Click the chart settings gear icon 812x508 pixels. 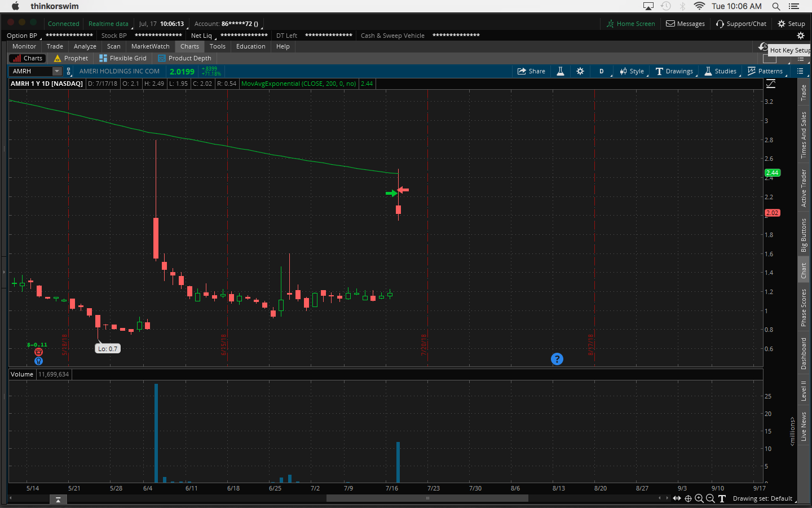point(580,71)
